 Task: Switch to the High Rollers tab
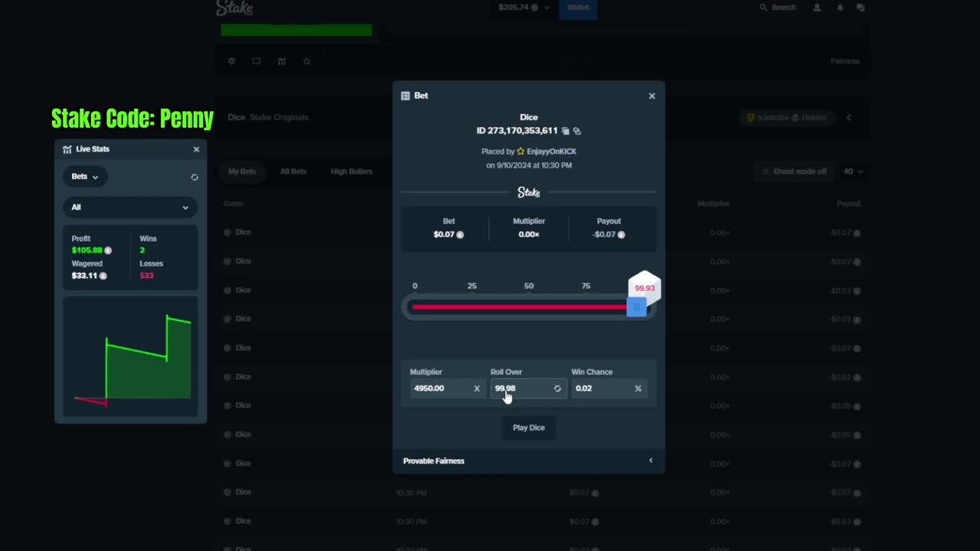click(351, 171)
